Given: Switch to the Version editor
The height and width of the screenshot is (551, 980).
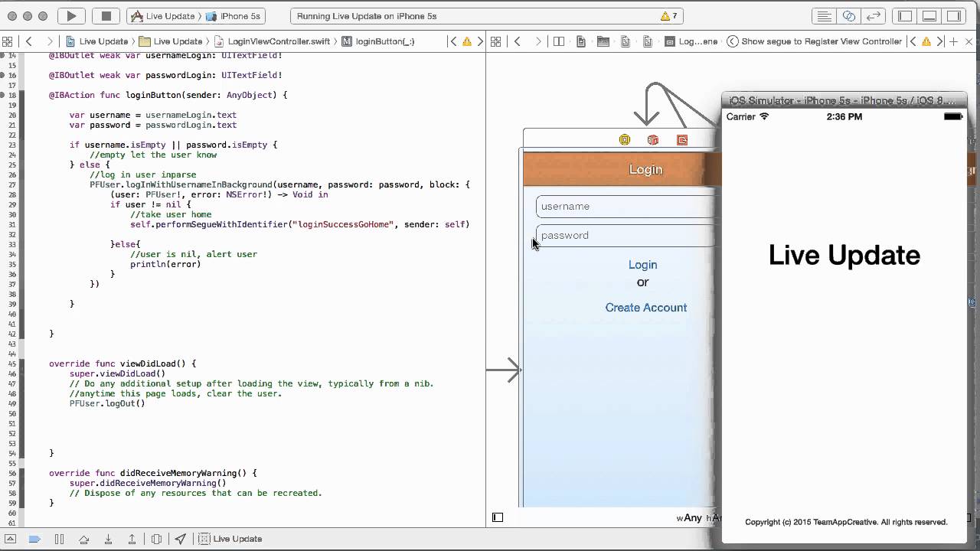Looking at the screenshot, I should 872,16.
